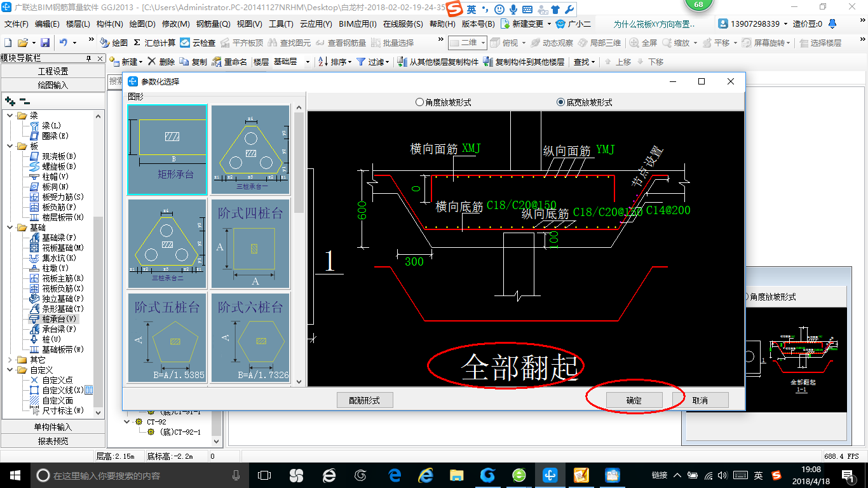Screen dimensions: 868x488
Task: Select (底)CT-92-1 component item
Action: pos(175,432)
